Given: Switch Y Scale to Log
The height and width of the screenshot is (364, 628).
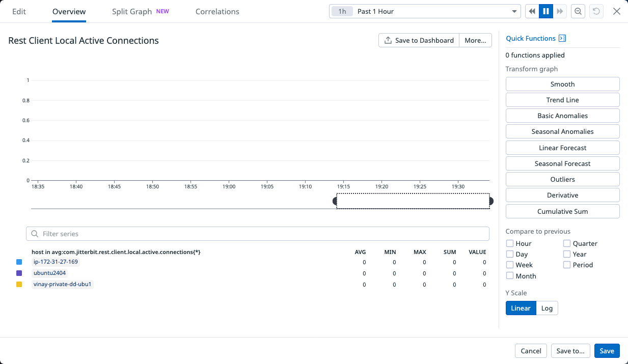Looking at the screenshot, I should click(x=547, y=308).
